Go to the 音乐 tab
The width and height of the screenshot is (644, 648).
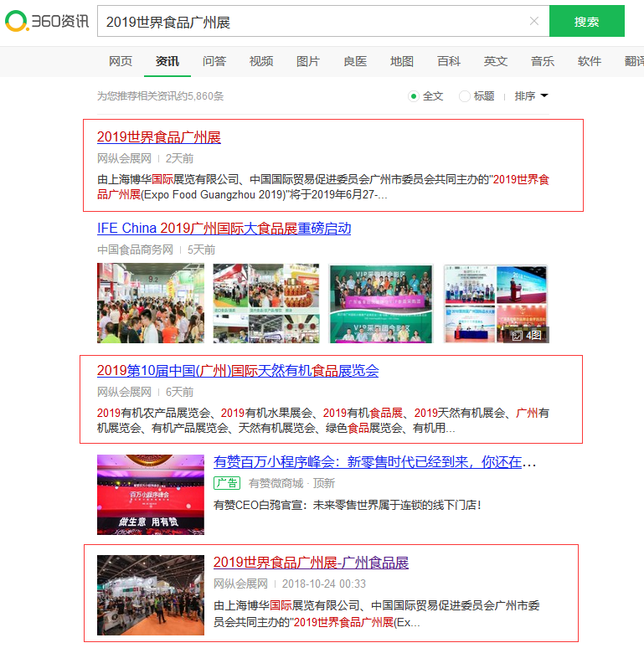click(543, 61)
